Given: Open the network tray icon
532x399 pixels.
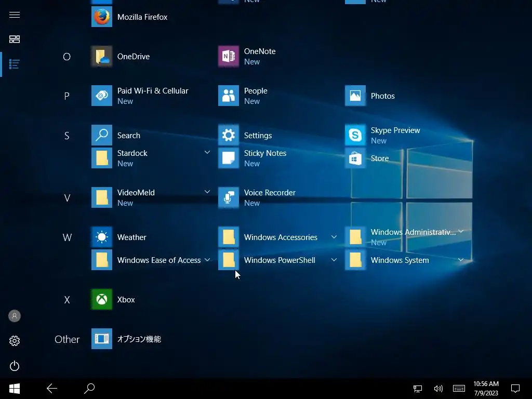Looking at the screenshot, I should 418,389.
